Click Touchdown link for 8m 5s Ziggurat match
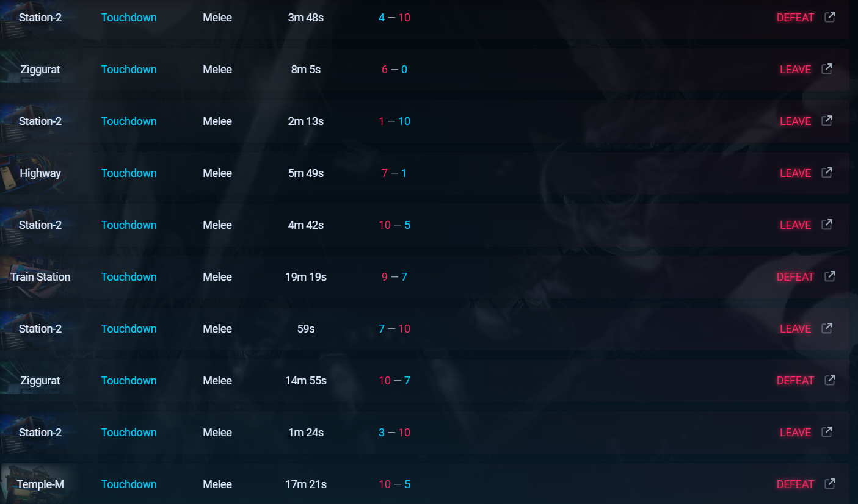The width and height of the screenshot is (858, 504). pyautogui.click(x=129, y=70)
